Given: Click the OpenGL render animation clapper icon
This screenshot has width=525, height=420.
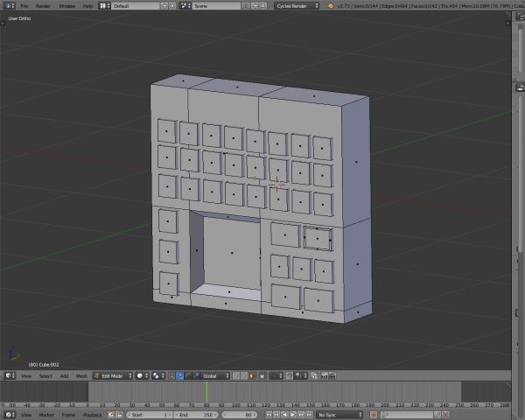Looking at the screenshot, I should (x=332, y=375).
